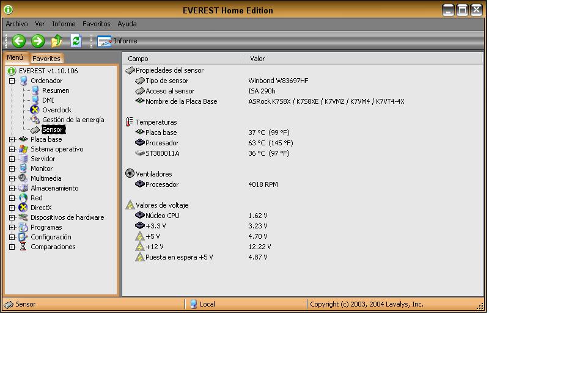Expand the Red node
This screenshot has width=588, height=367.
point(12,198)
